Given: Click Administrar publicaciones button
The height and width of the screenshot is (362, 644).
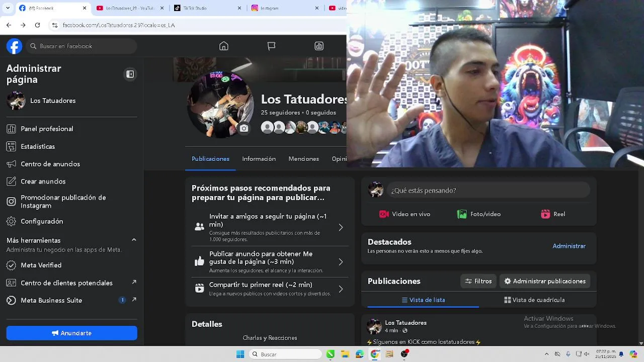Looking at the screenshot, I should tap(545, 281).
